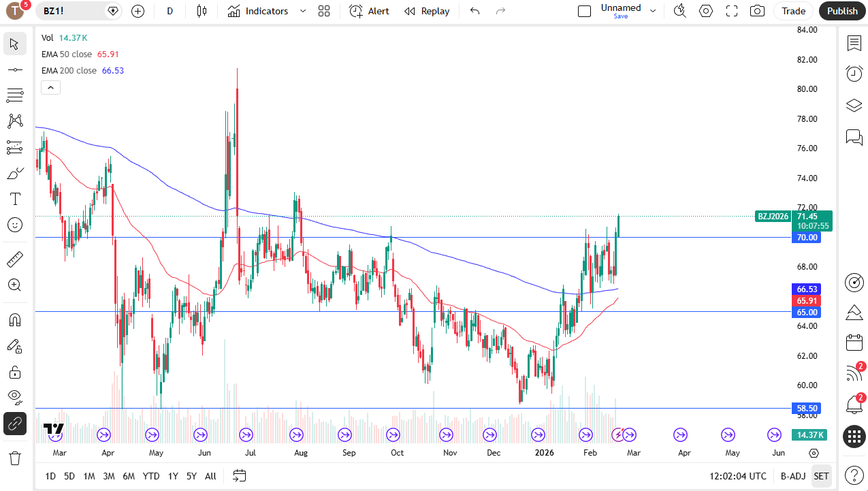
Task: Select the text annotation tool
Action: point(15,199)
